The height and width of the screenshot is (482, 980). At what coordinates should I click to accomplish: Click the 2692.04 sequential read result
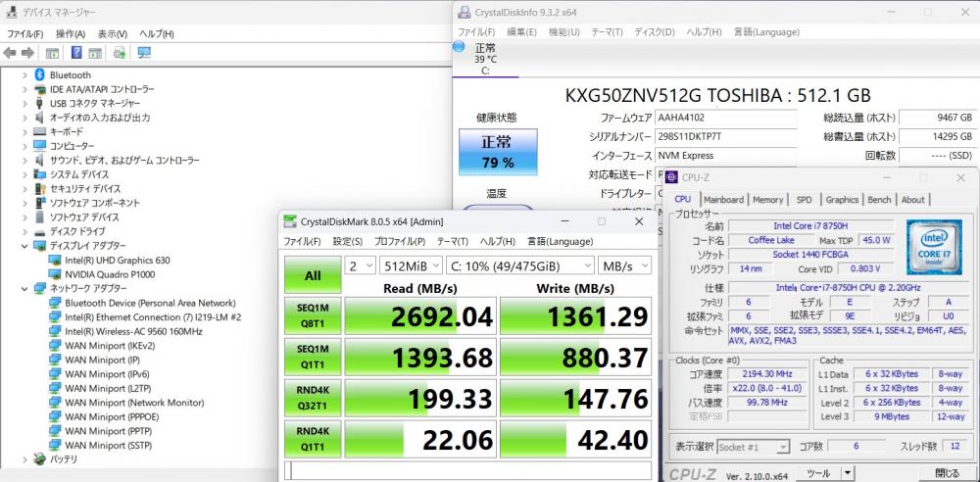(x=420, y=315)
